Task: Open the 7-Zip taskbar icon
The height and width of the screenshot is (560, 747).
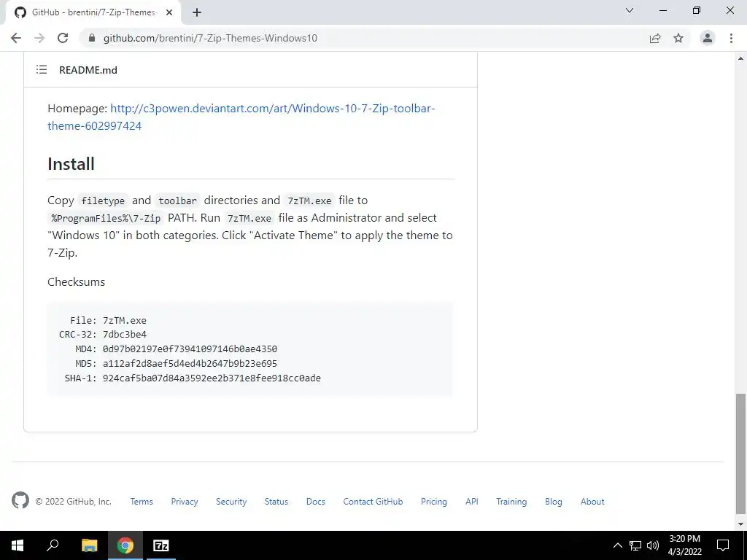Action: coord(161,545)
